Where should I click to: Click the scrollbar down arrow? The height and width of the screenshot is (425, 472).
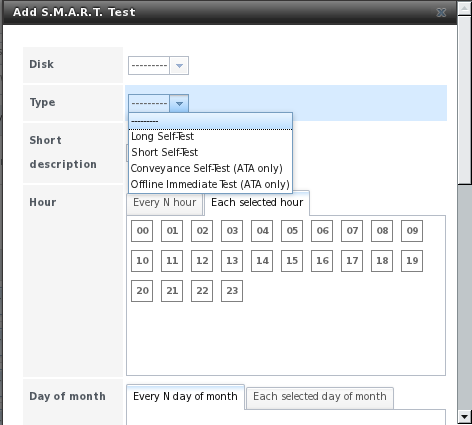[x=464, y=416]
